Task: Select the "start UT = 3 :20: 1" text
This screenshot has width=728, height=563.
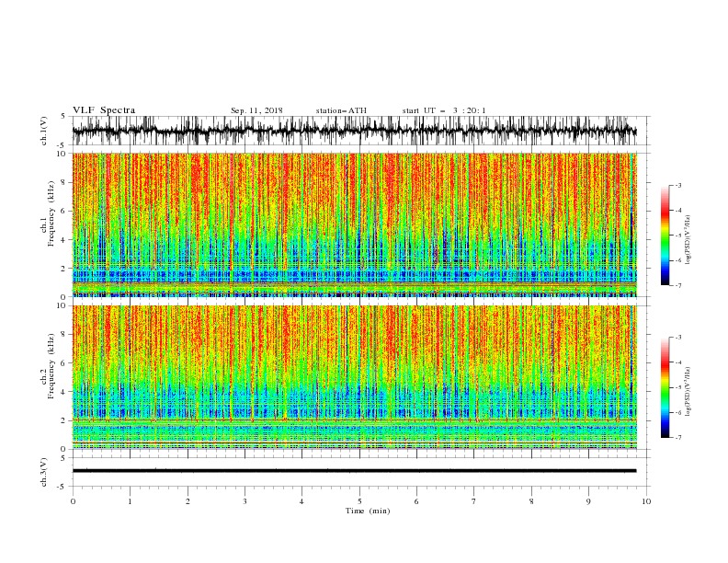Action: pyautogui.click(x=444, y=110)
